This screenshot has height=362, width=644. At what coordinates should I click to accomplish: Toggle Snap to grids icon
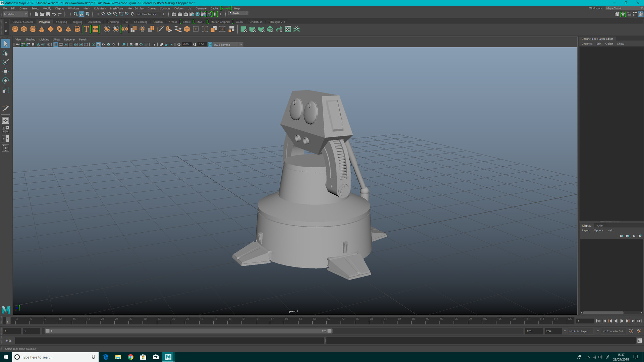[103, 14]
